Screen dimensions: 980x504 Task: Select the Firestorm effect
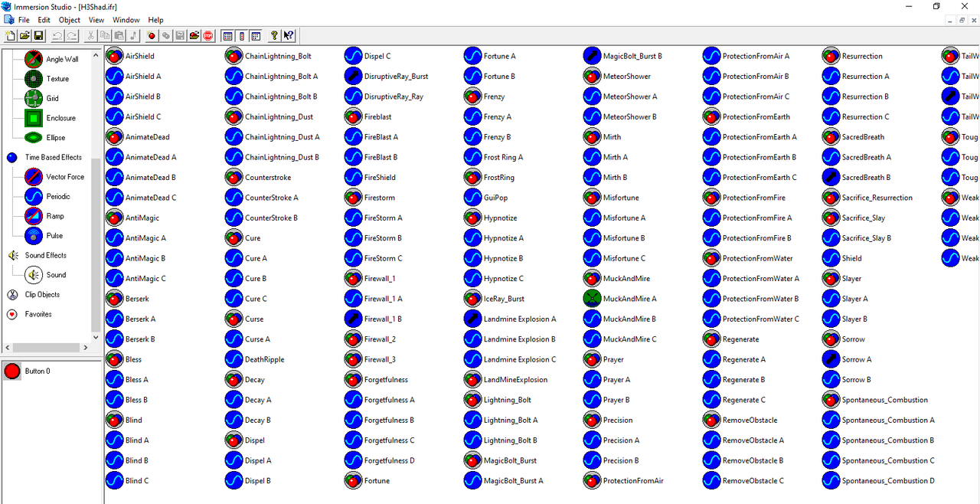[x=370, y=198]
